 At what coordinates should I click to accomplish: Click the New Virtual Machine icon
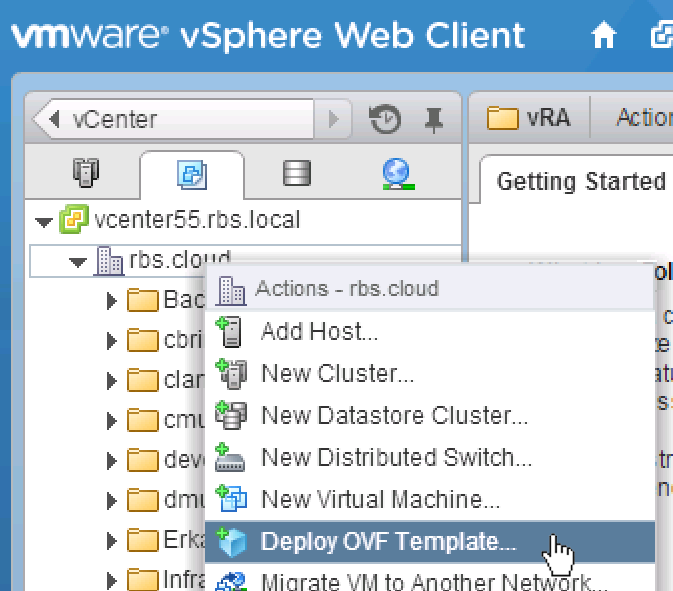[231, 499]
